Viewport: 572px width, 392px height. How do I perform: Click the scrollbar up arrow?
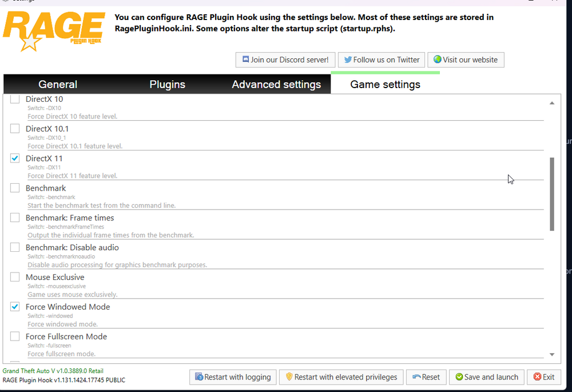pyautogui.click(x=552, y=103)
